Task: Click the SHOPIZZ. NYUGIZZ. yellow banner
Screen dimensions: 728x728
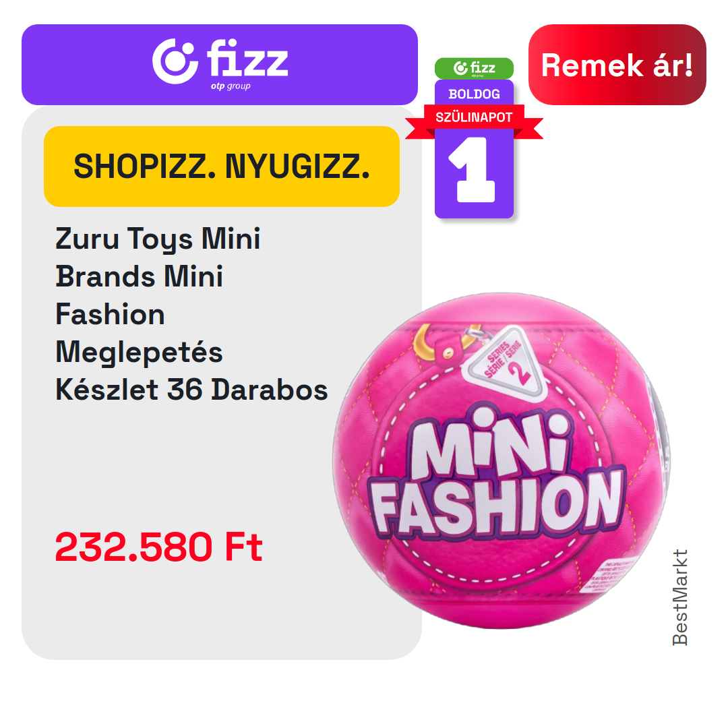Action: click(x=222, y=166)
